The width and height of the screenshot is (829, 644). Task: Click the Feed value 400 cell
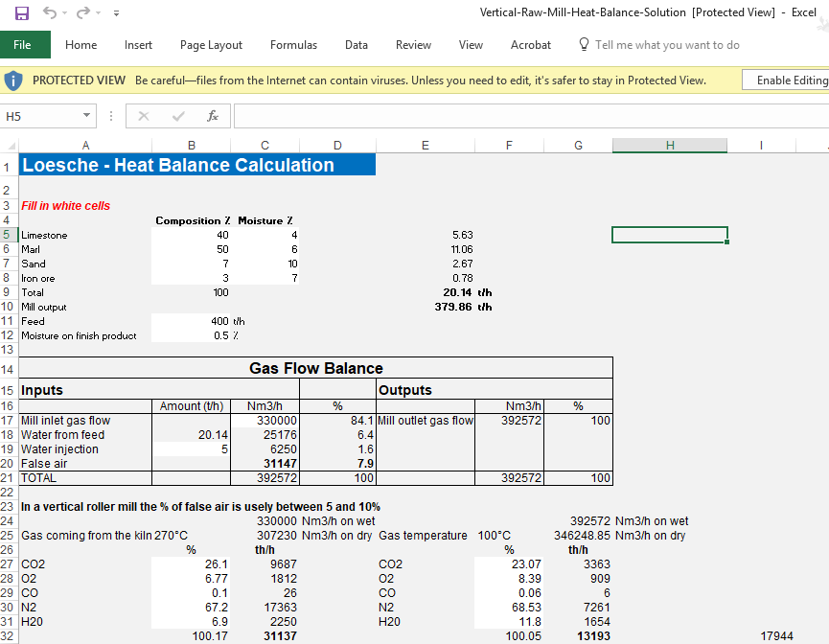point(192,321)
